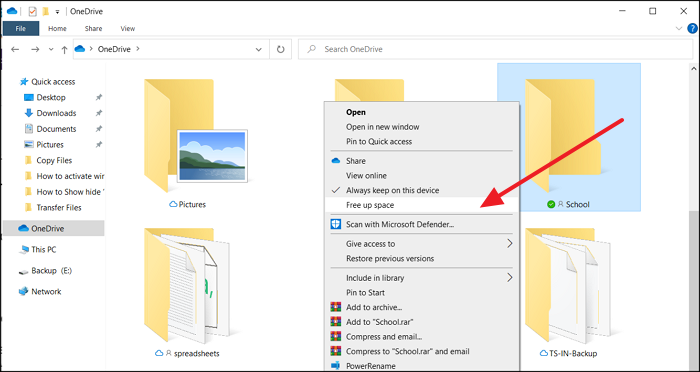700x372 pixels.
Task: Open the Recent locations dropdown
Action: (x=51, y=50)
